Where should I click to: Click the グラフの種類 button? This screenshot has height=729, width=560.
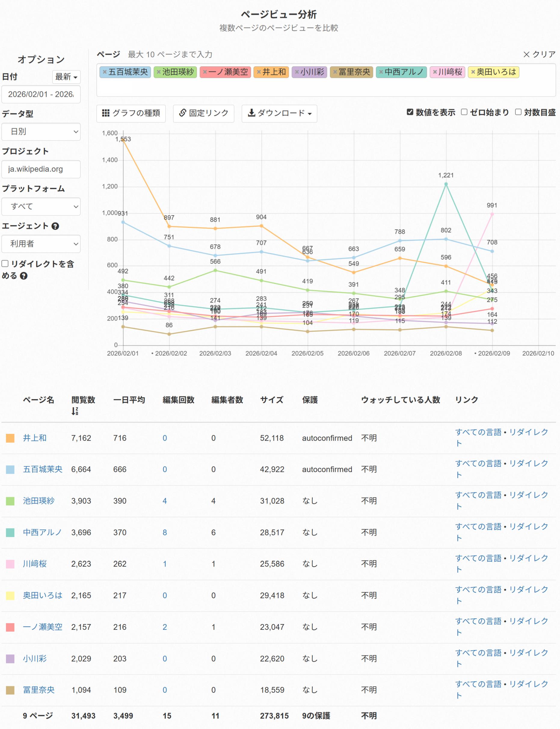coord(131,113)
